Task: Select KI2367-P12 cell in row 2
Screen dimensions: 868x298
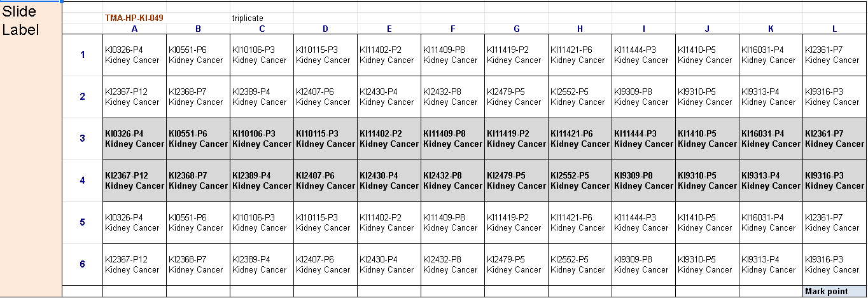Action: [x=134, y=97]
